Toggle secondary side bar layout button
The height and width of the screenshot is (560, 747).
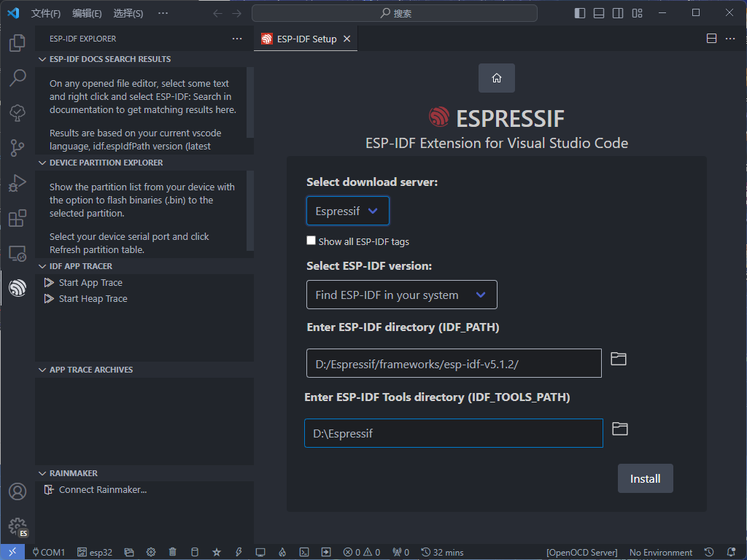[x=618, y=13]
